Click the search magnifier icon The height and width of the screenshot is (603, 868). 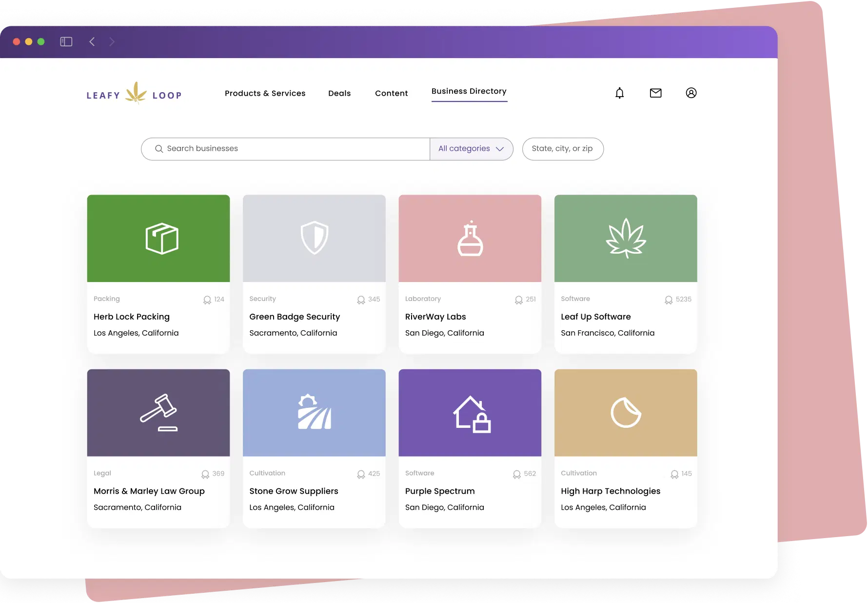tap(159, 149)
